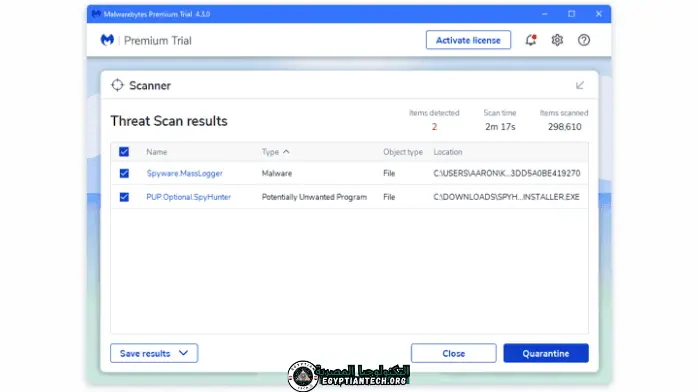Click the C:\USERS\AARON location path
Image resolution: width=698 pixels, height=392 pixels.
[x=507, y=174]
